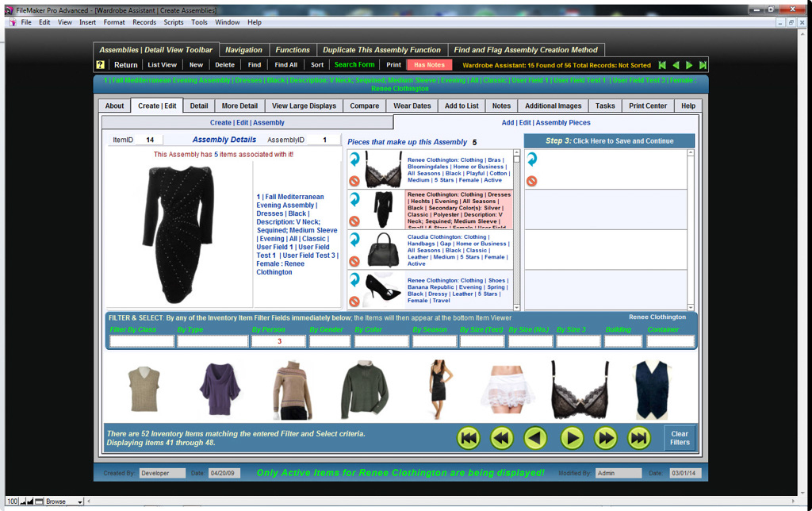The height and width of the screenshot is (511, 812).
Task: Click the blue arrow icon beside the Dresses piece
Action: [354, 199]
